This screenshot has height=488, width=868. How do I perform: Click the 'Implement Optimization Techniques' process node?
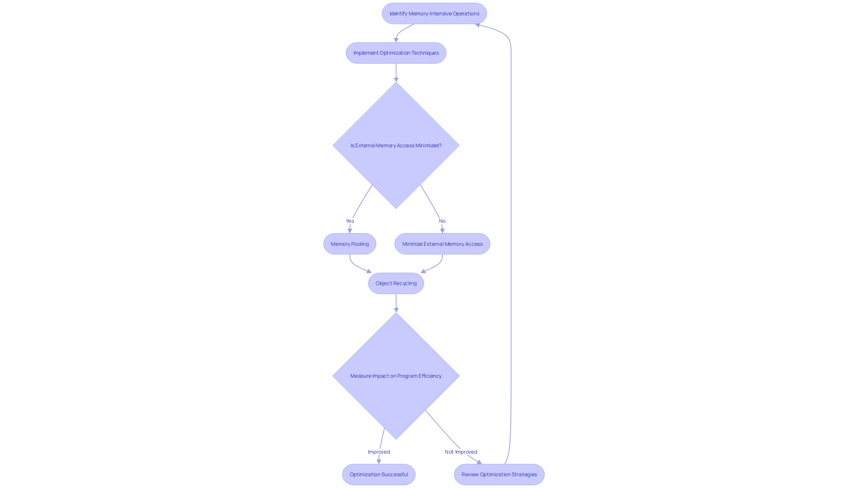396,52
